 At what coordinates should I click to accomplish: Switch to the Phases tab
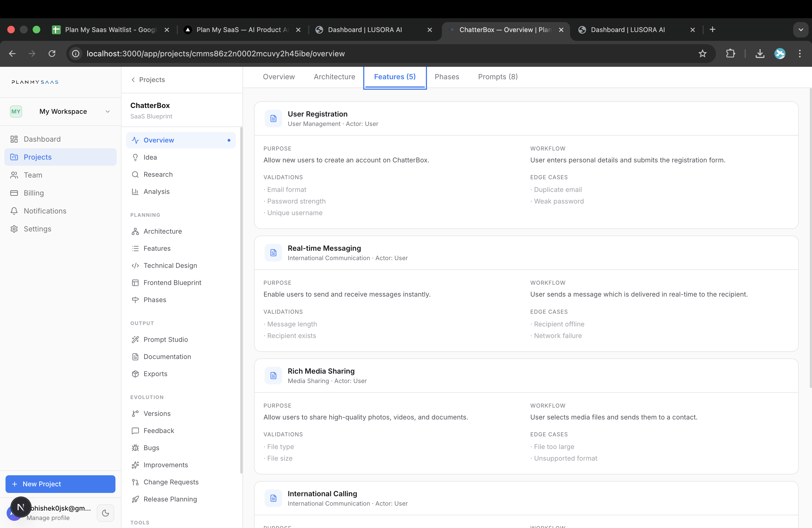click(447, 77)
